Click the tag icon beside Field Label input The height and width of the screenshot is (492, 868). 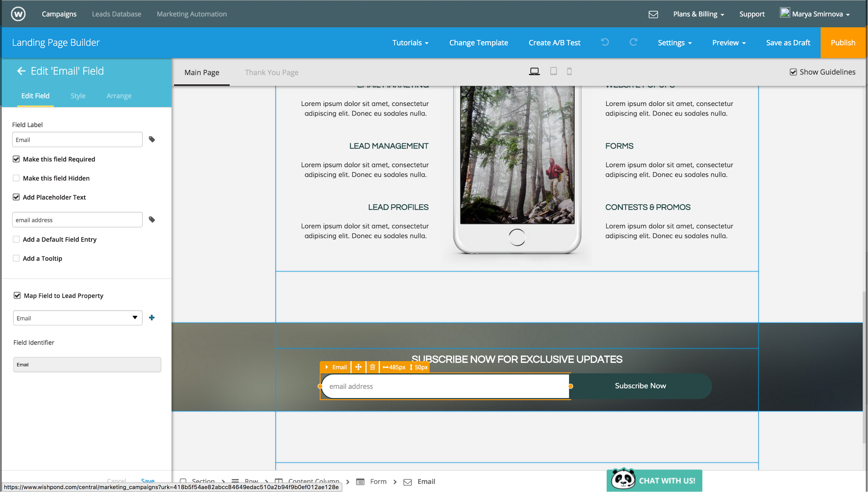click(x=152, y=140)
